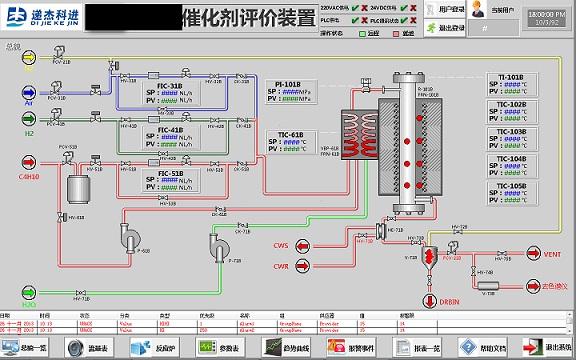Click the user login button
This screenshot has width=576, height=360.
tap(444, 10)
